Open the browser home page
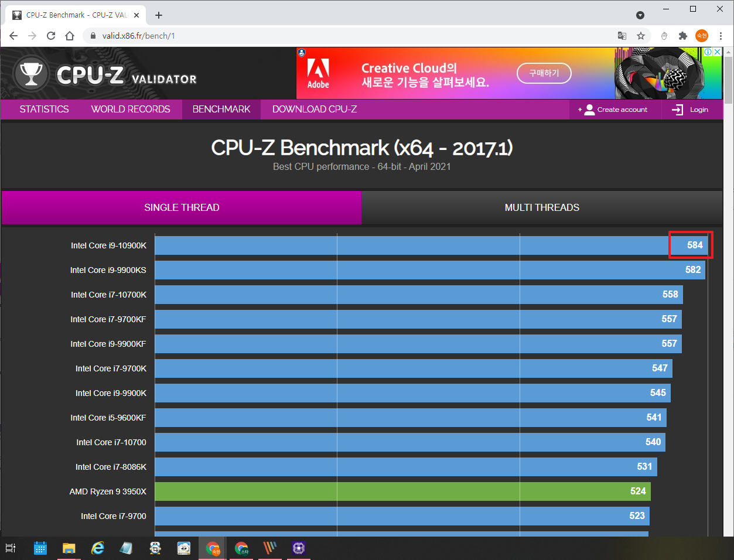Image resolution: width=734 pixels, height=560 pixels. (x=70, y=36)
